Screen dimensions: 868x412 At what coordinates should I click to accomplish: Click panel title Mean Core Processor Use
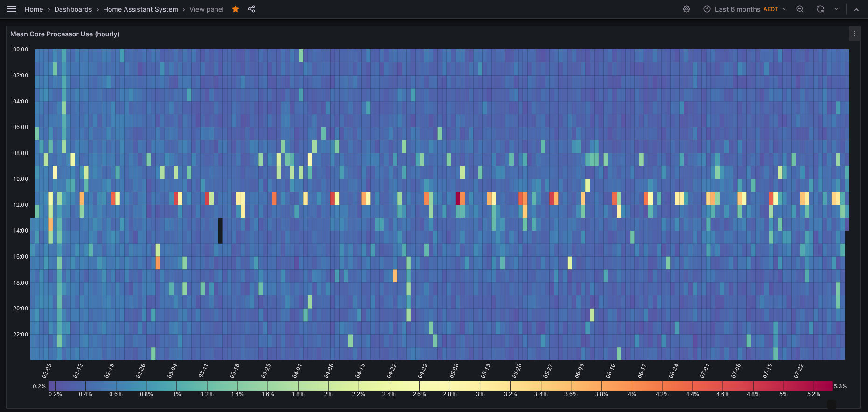coord(65,34)
